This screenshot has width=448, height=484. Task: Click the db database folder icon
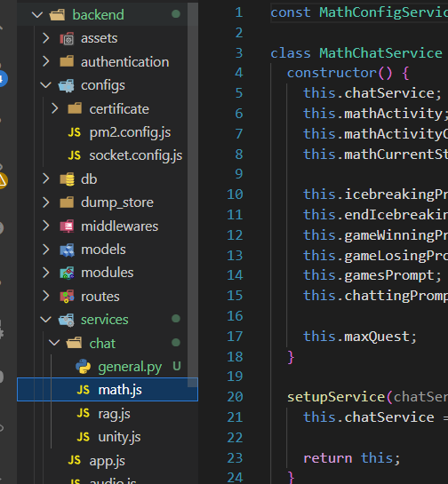68,179
